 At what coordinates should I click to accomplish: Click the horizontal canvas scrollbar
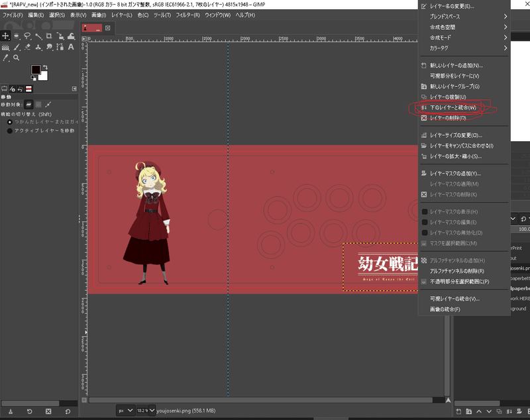click(x=260, y=400)
